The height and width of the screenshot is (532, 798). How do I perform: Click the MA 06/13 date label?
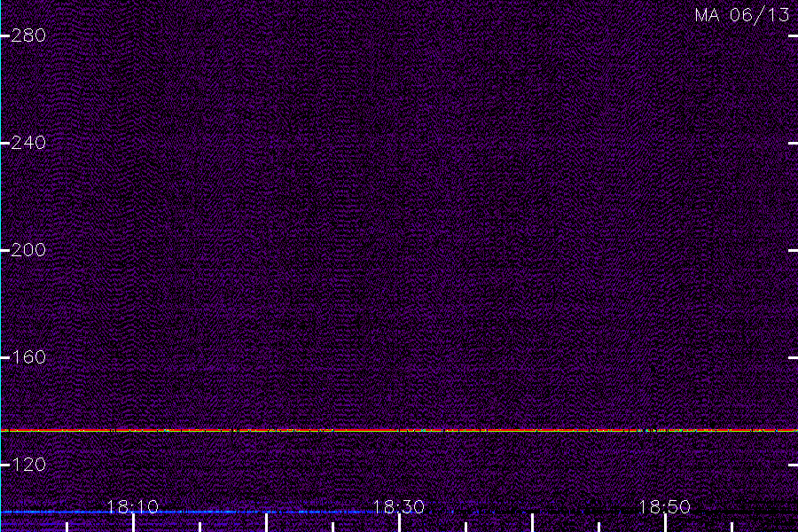742,15
